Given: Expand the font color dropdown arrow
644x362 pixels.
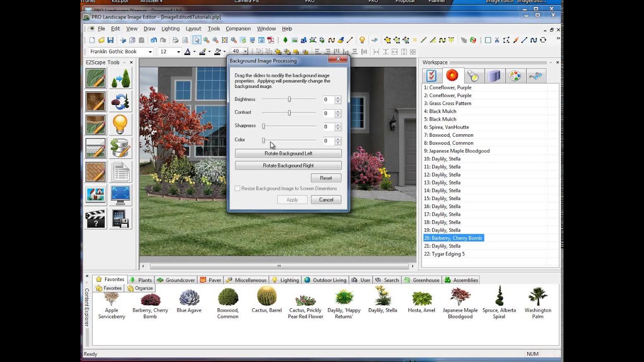Looking at the screenshot, I should coord(194,52).
